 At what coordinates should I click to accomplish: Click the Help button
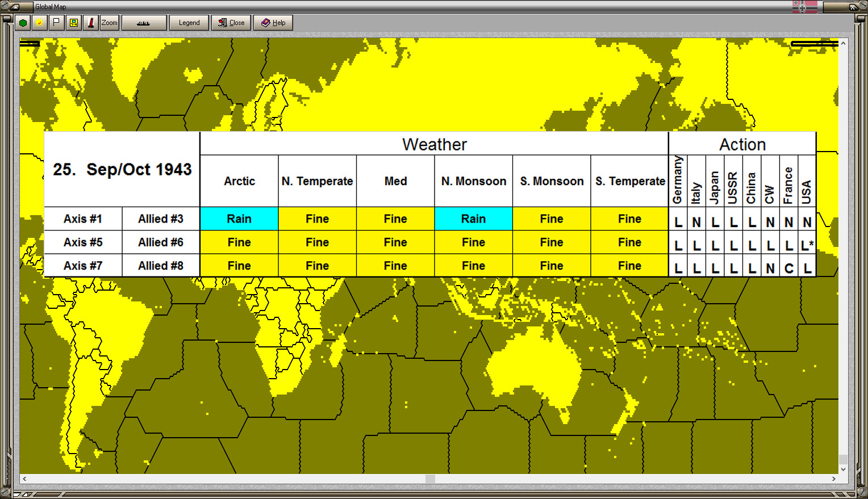tap(273, 23)
